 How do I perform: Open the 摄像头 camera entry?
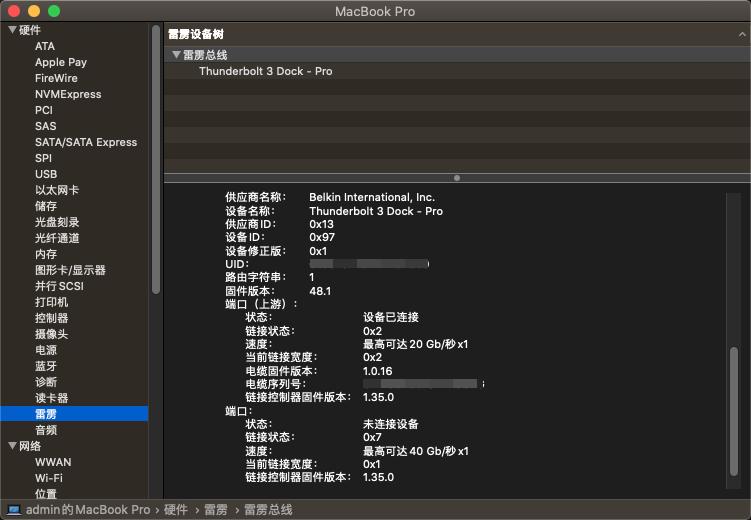[x=51, y=334]
